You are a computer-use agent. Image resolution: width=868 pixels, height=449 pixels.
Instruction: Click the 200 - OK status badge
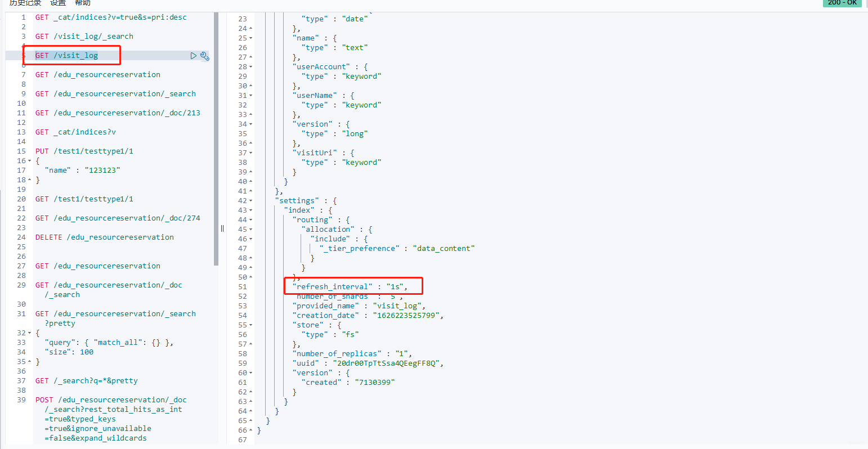point(842,3)
